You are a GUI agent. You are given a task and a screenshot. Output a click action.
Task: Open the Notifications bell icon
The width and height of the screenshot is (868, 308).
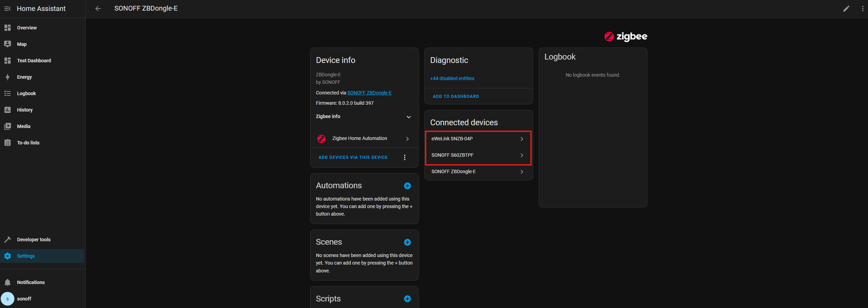point(8,282)
